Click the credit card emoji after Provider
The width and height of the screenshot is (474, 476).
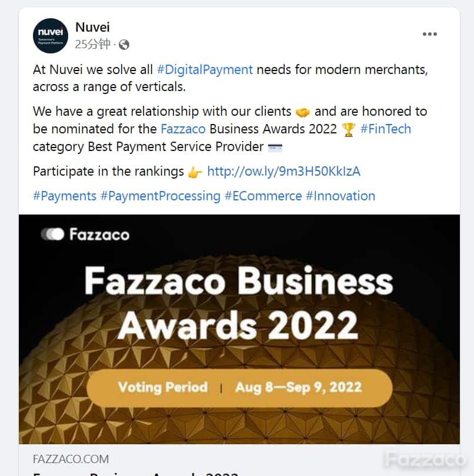[x=275, y=148]
